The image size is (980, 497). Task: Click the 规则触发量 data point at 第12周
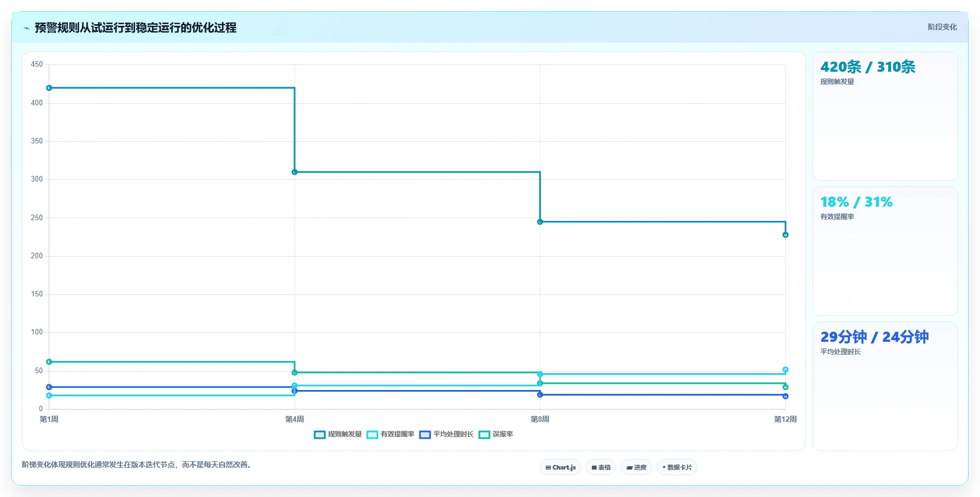click(785, 235)
